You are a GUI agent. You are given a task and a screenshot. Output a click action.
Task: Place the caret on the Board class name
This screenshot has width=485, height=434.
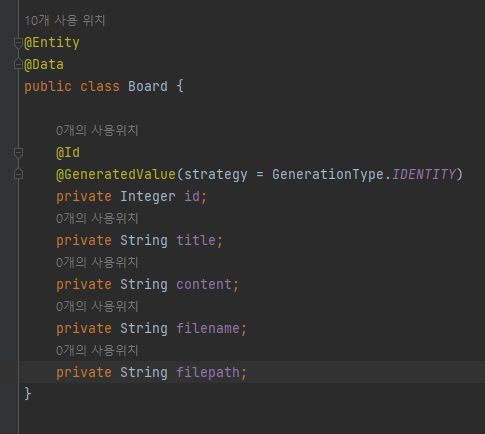point(148,86)
